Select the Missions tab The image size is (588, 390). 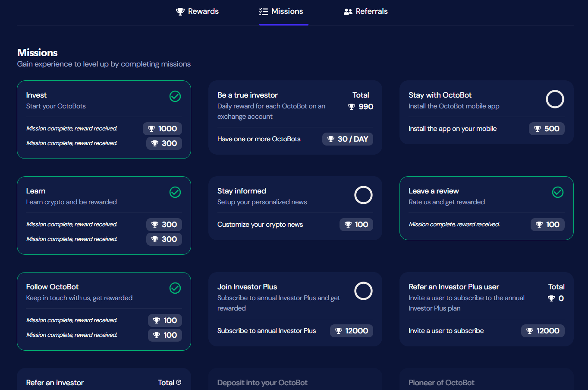281,11
